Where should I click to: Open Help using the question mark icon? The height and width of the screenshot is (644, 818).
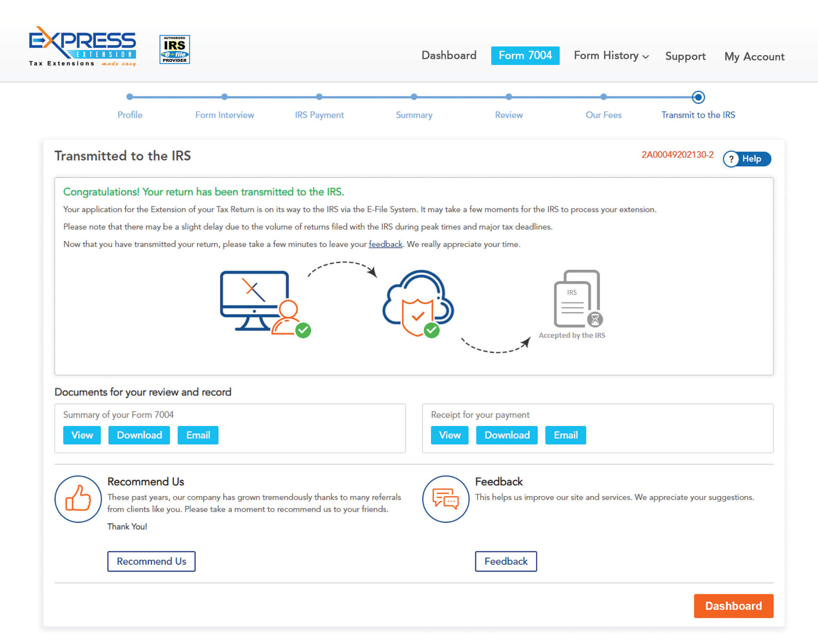tap(731, 159)
